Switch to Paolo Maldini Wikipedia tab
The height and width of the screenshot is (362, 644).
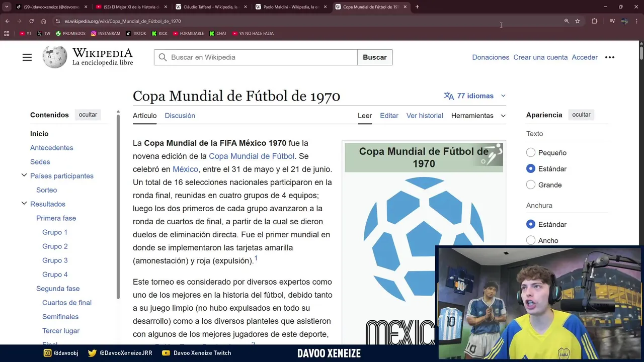[291, 7]
